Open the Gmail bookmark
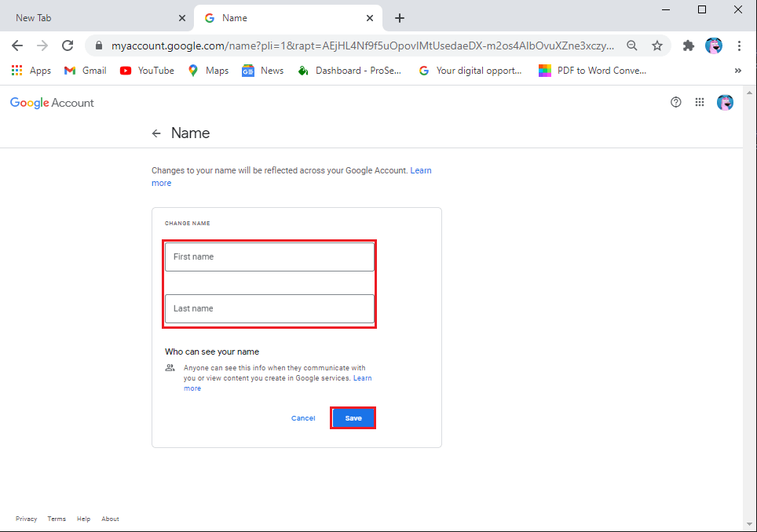Image resolution: width=757 pixels, height=532 pixels. [86, 71]
